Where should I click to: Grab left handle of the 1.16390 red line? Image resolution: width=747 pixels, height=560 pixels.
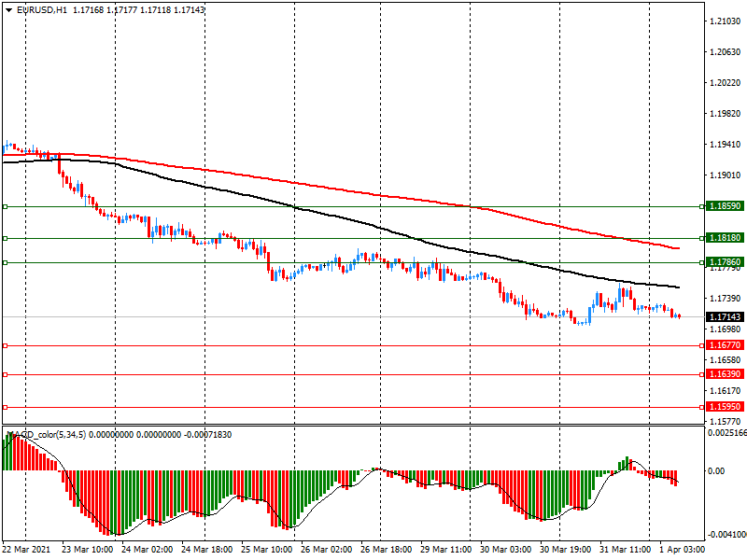point(6,375)
